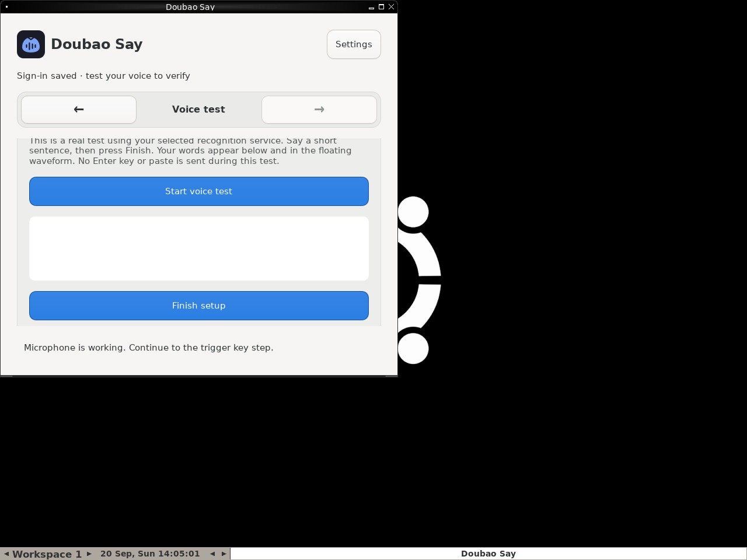Image resolution: width=747 pixels, height=560 pixels.
Task: Maximize the Doubao Say window
Action: (381, 7)
